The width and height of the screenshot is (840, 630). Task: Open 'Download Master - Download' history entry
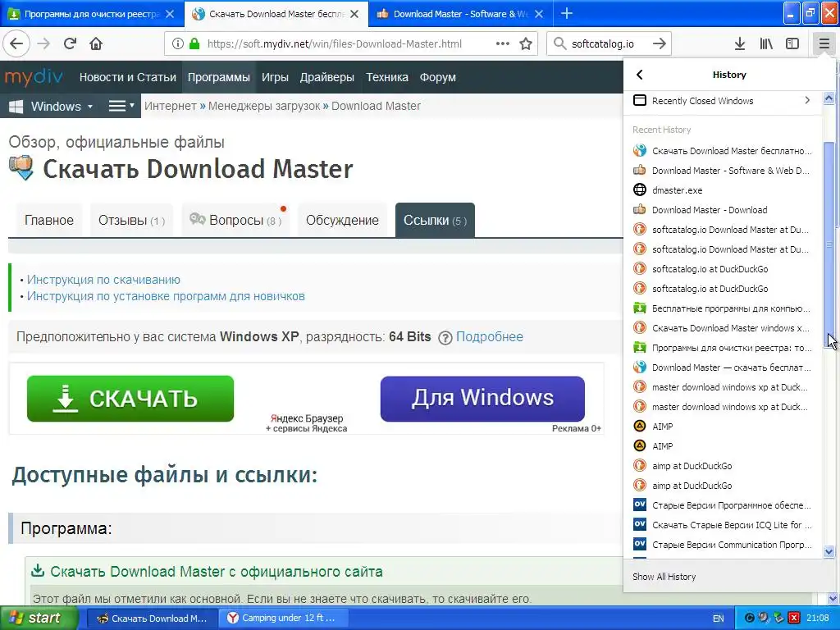722,210
